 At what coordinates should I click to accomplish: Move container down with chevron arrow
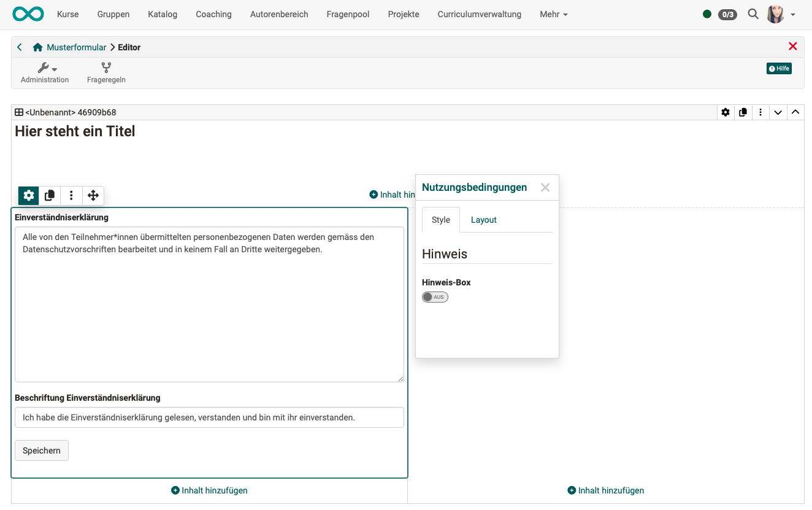(x=778, y=112)
